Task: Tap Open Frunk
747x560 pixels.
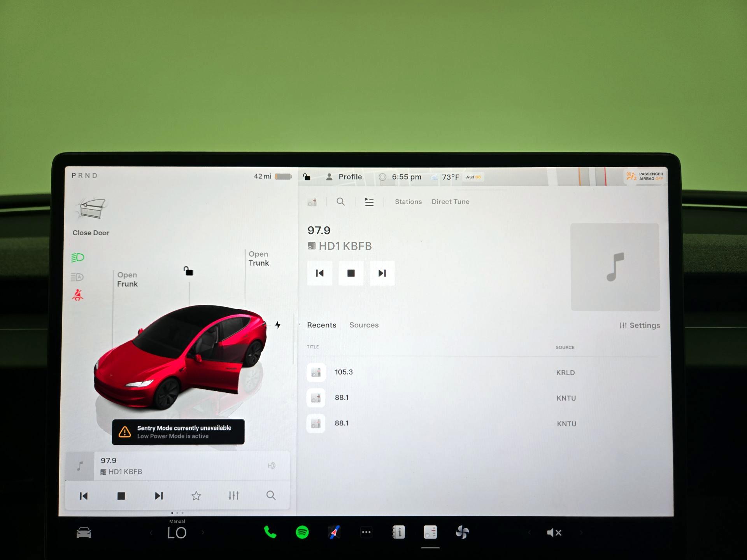Action: click(x=127, y=279)
